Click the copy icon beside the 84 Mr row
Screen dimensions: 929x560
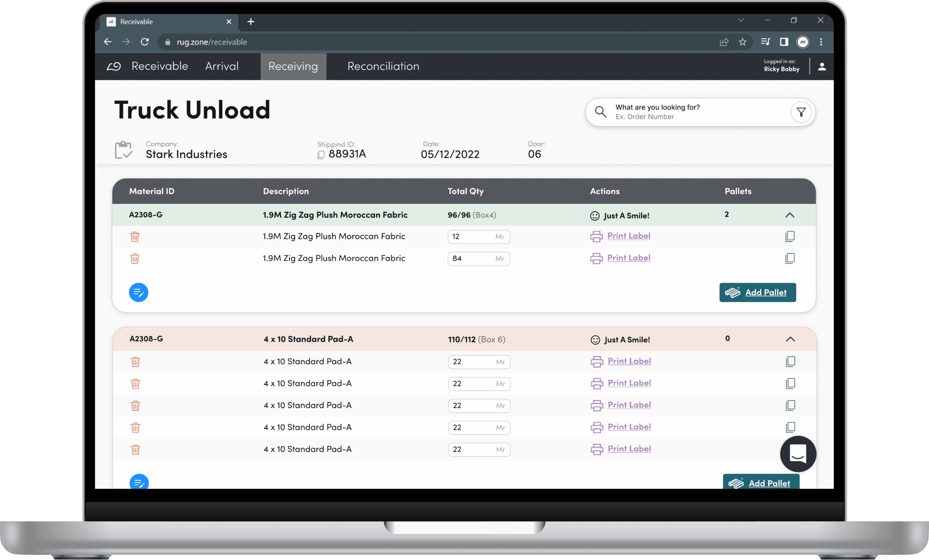(790, 259)
